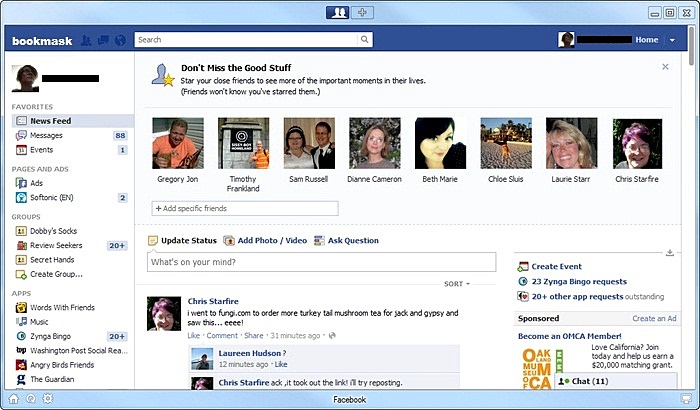Launch Words With Friends app icon
This screenshot has height=410, width=700.
click(21, 307)
